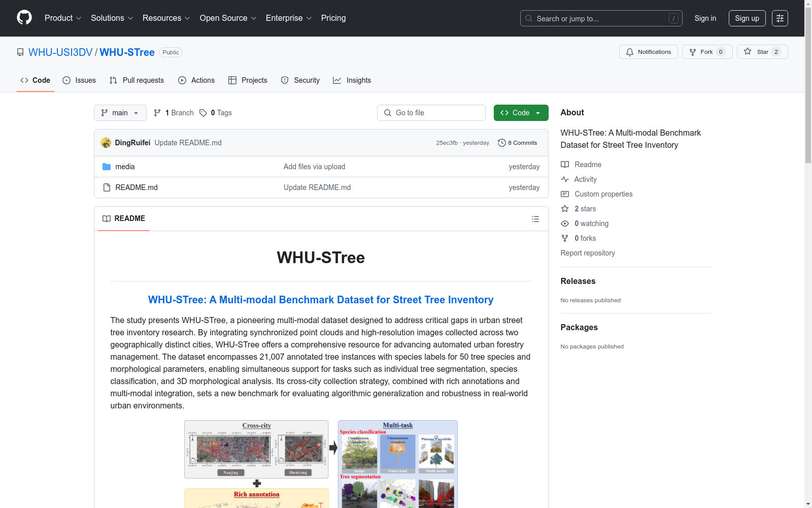Click the blue WHU-STree benchmark heading link

[321, 300]
